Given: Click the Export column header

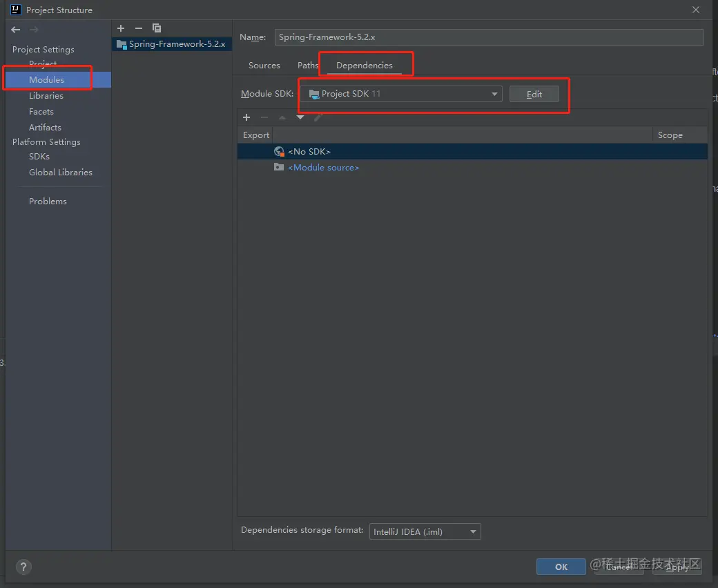Looking at the screenshot, I should coord(255,135).
